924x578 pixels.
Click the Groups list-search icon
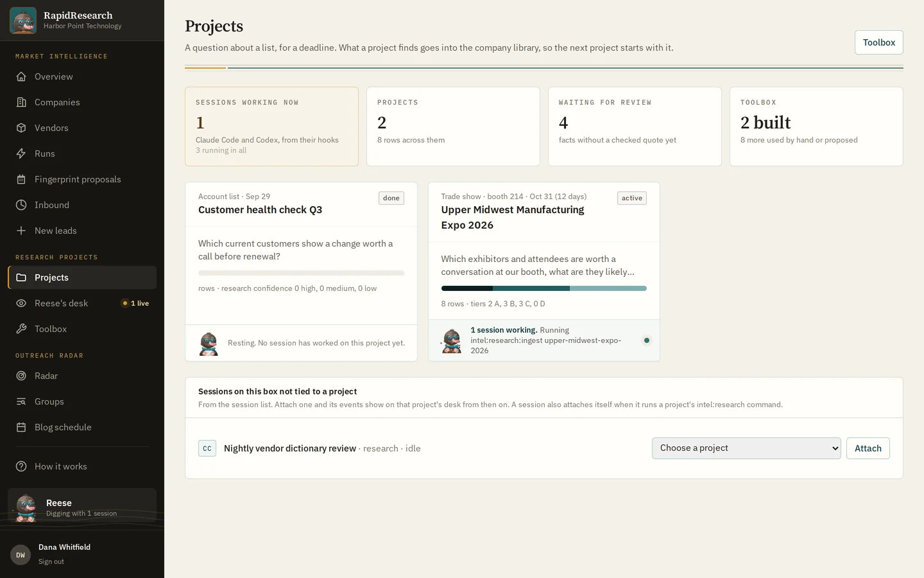(21, 401)
